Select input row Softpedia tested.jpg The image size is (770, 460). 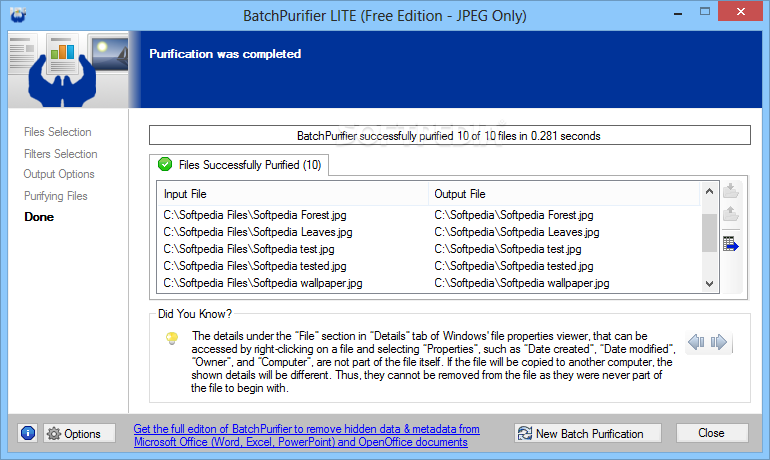(255, 266)
